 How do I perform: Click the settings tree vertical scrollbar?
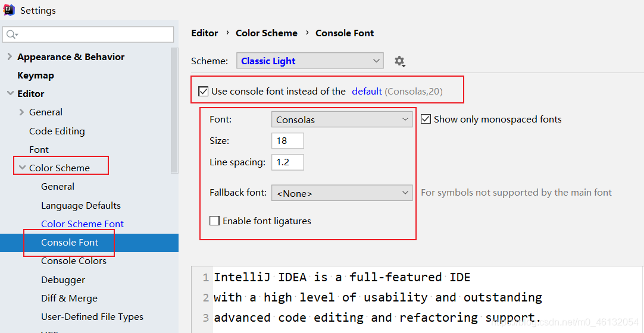[174, 111]
